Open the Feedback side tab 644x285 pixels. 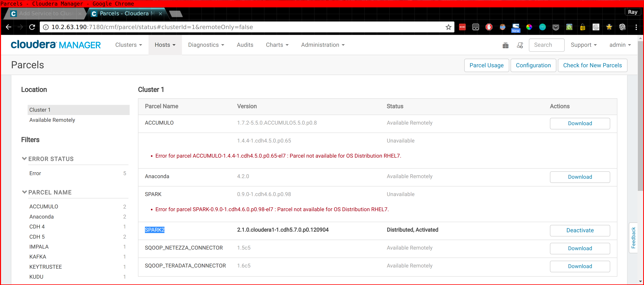click(633, 238)
